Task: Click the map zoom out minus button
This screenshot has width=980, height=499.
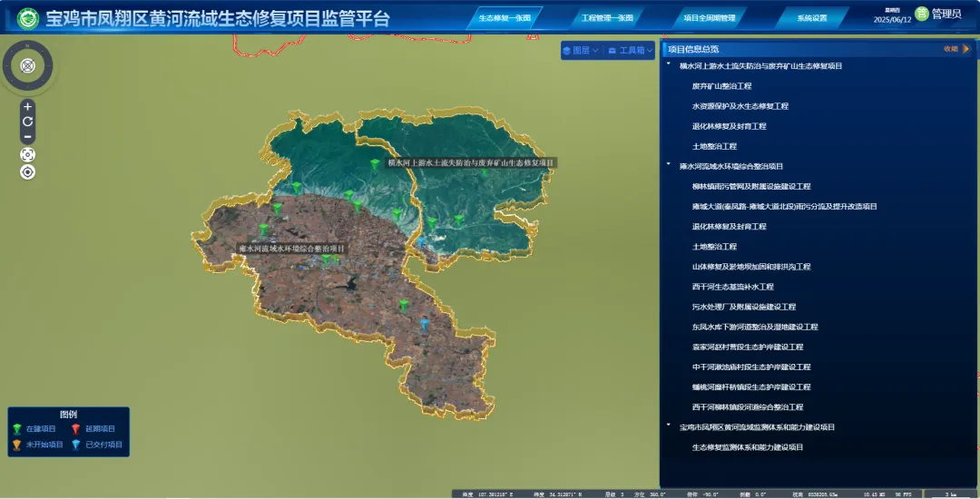Action: tap(28, 137)
